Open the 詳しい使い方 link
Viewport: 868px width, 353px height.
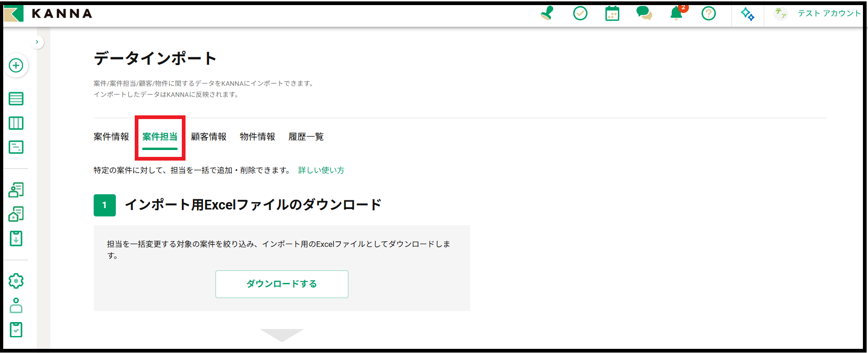321,170
